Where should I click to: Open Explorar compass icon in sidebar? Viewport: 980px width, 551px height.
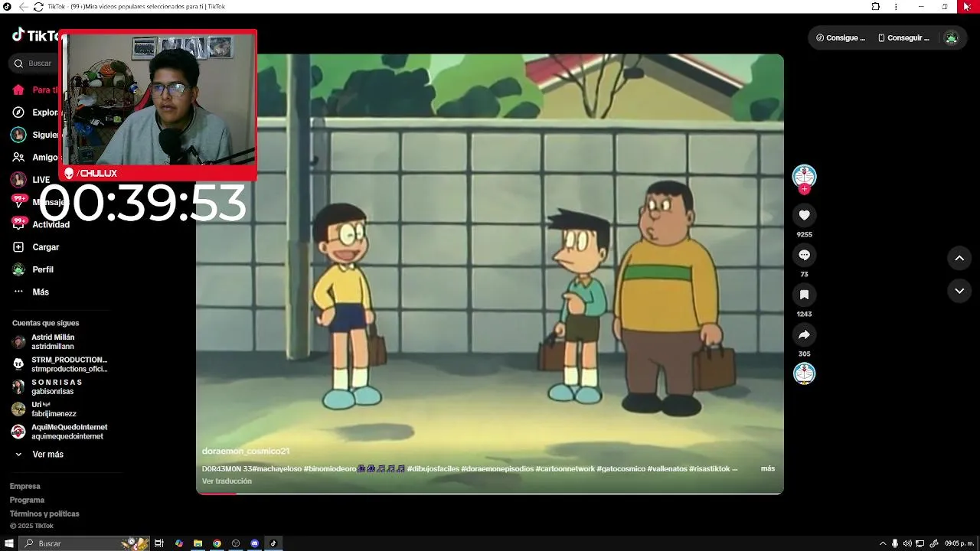[18, 112]
